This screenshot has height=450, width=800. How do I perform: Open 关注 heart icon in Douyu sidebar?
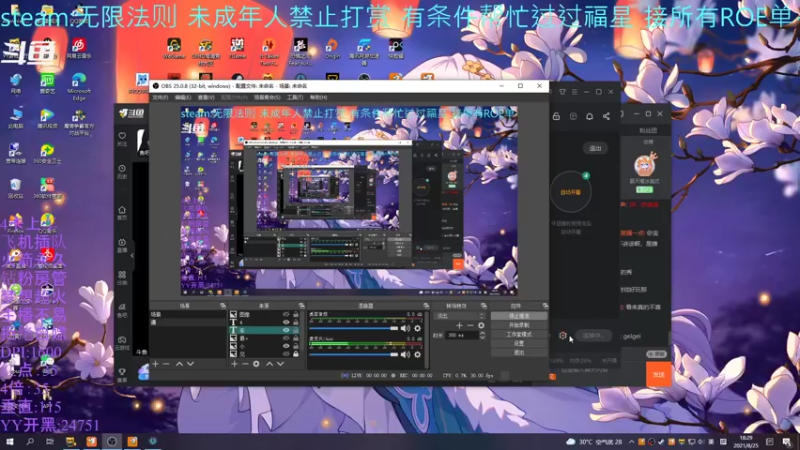tap(122, 139)
